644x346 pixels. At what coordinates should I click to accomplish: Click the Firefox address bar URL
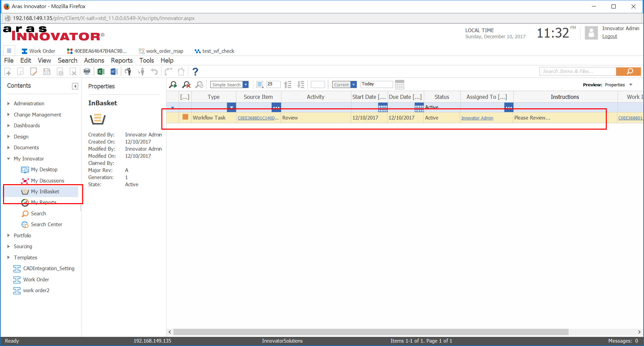point(103,18)
